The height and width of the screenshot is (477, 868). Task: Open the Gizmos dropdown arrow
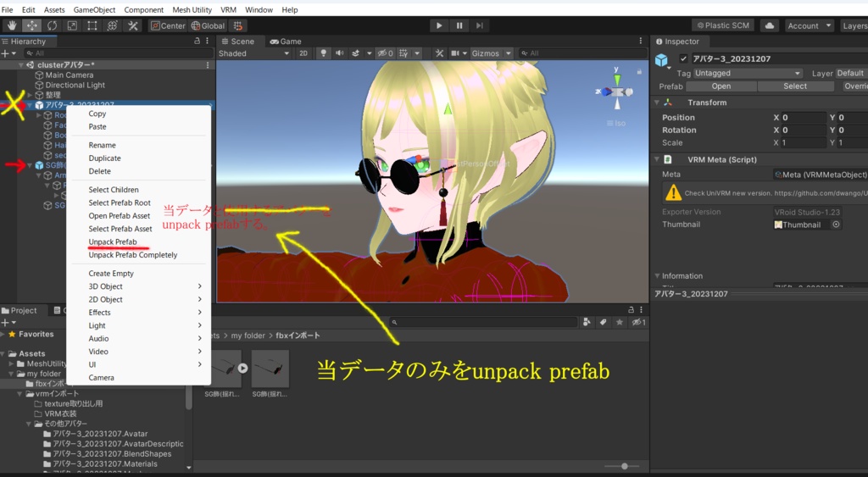509,53
